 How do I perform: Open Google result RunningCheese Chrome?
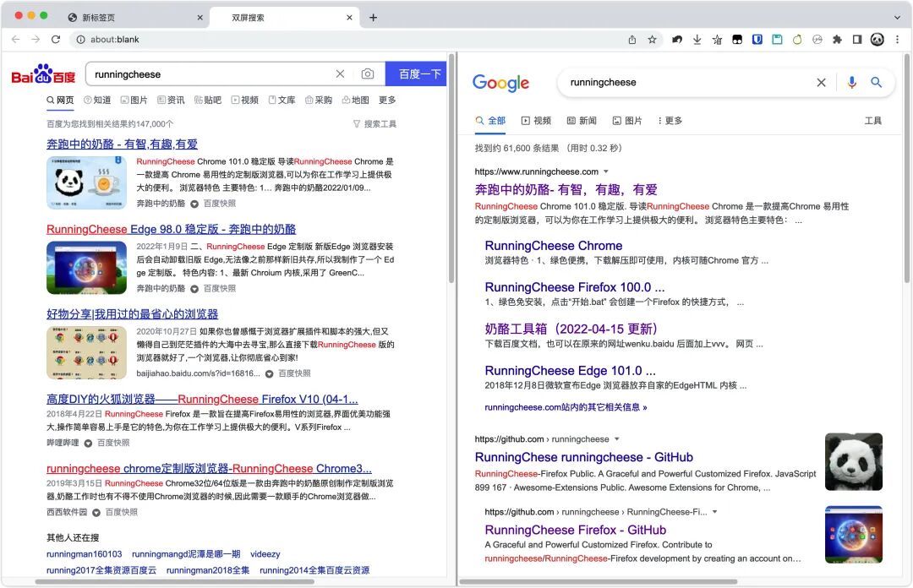(x=553, y=246)
